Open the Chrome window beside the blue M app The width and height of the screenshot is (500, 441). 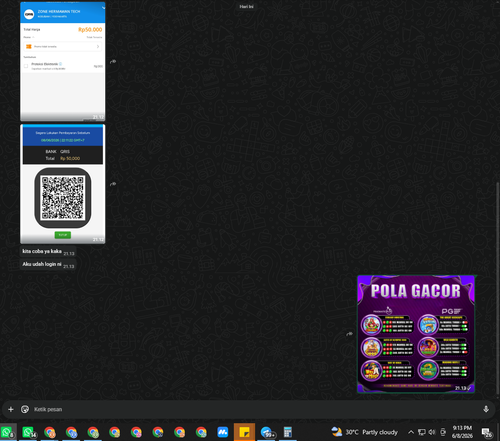[201, 432]
